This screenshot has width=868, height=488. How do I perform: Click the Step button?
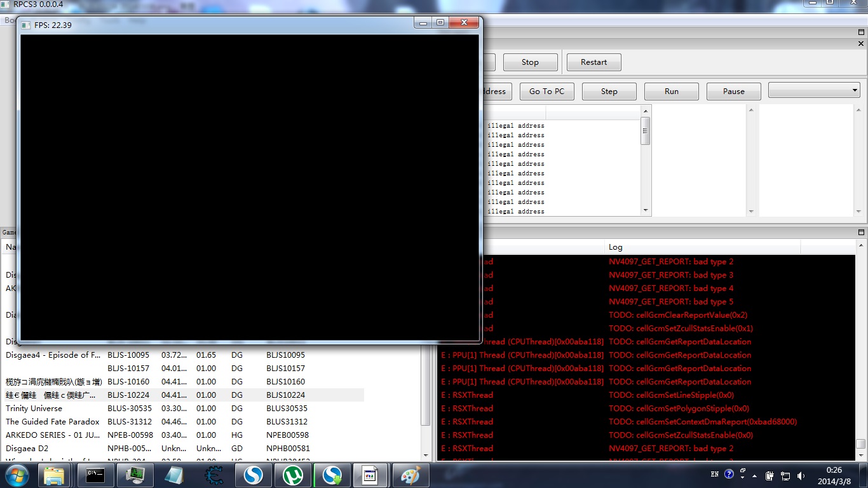click(x=609, y=91)
